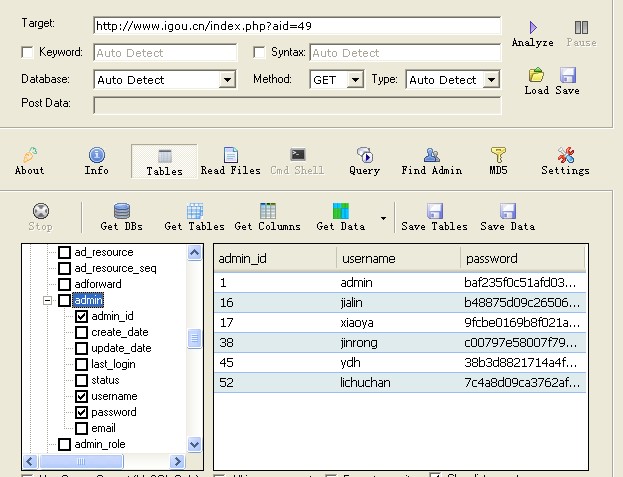Click the Save floppy icon beside Load

click(567, 75)
